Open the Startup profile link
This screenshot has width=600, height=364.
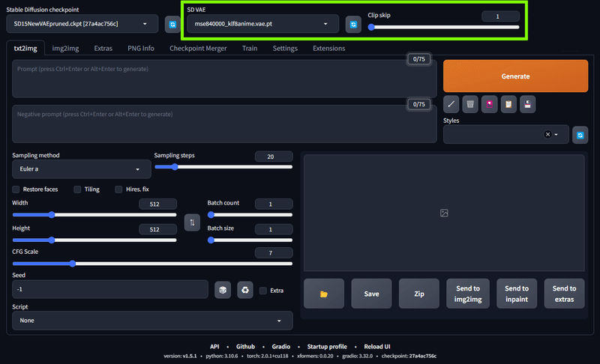pyautogui.click(x=327, y=347)
